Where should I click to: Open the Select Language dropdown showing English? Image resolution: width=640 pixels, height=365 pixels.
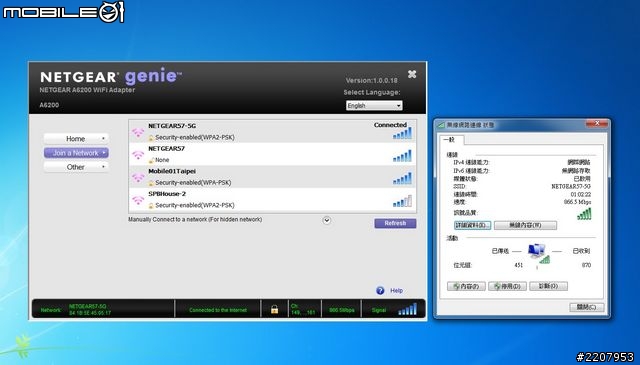click(x=374, y=105)
